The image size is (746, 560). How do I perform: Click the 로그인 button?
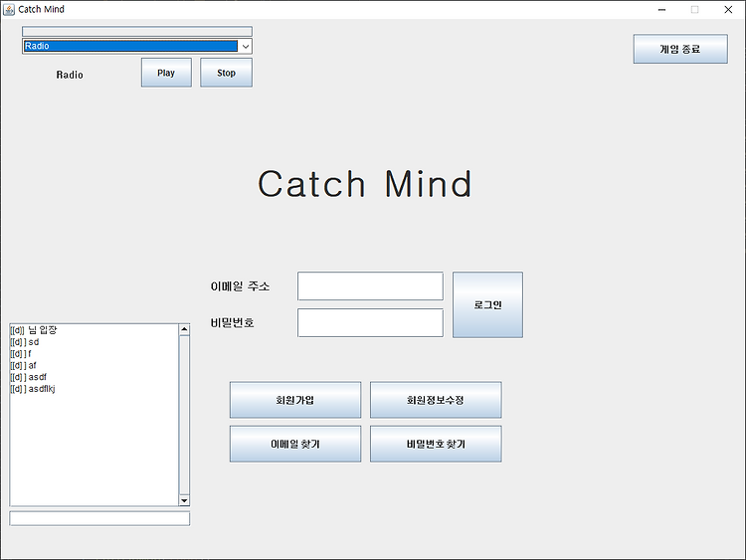point(487,305)
